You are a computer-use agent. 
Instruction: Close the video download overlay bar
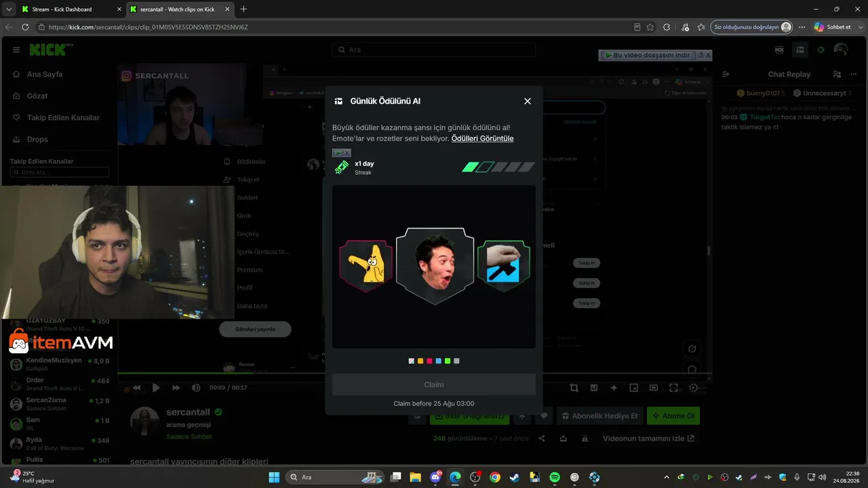coord(708,55)
